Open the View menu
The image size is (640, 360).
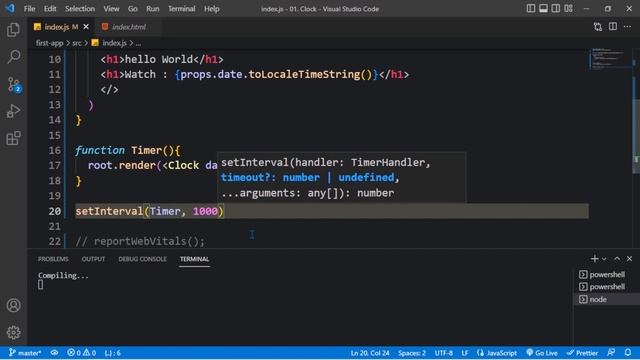pos(111,9)
